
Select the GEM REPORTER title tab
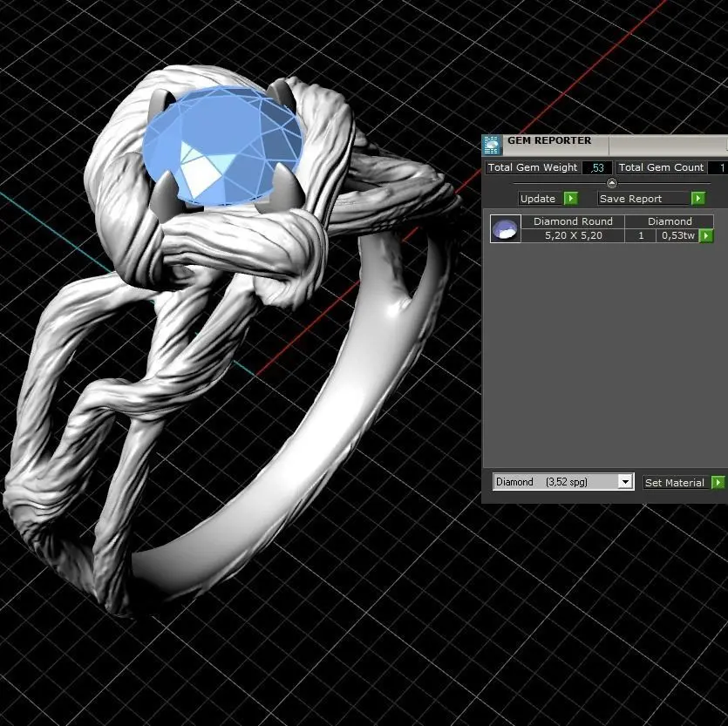tap(555, 146)
